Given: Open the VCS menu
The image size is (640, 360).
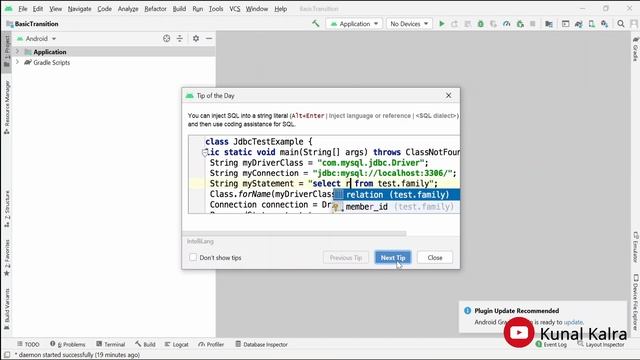Looking at the screenshot, I should tap(235, 9).
